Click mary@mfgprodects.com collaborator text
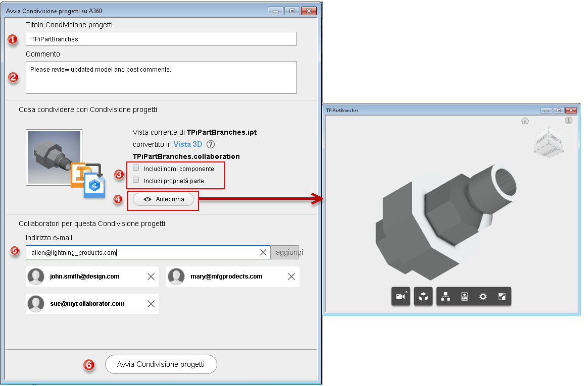The height and width of the screenshot is (386, 588). (x=226, y=277)
